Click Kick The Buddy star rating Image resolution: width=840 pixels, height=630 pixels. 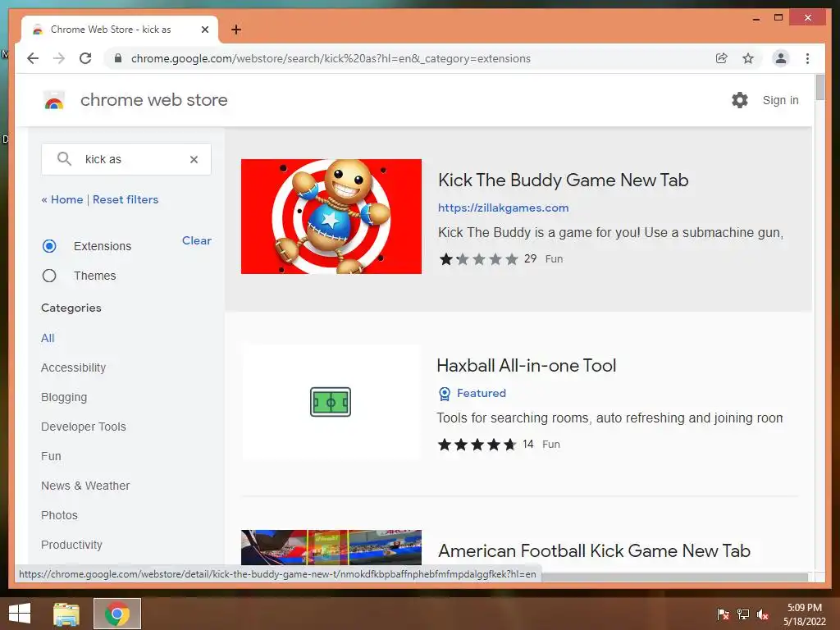click(479, 259)
